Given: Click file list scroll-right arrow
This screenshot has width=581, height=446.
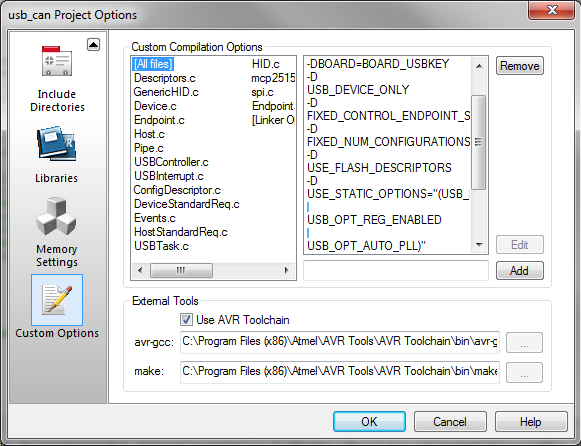Looking at the screenshot, I should tap(286, 270).
